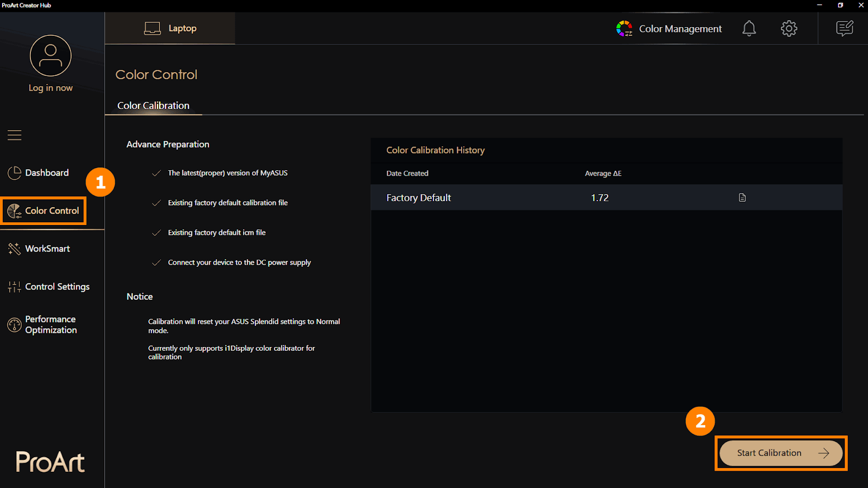Open Control Settings in the sidebar
868x488 pixels.
coord(49,286)
